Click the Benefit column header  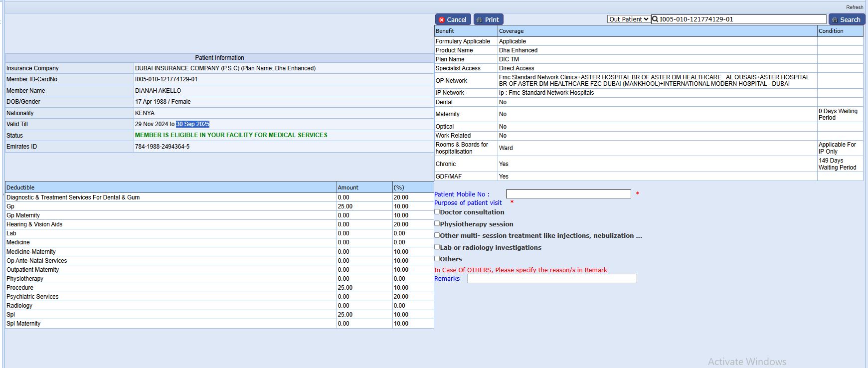(x=445, y=31)
